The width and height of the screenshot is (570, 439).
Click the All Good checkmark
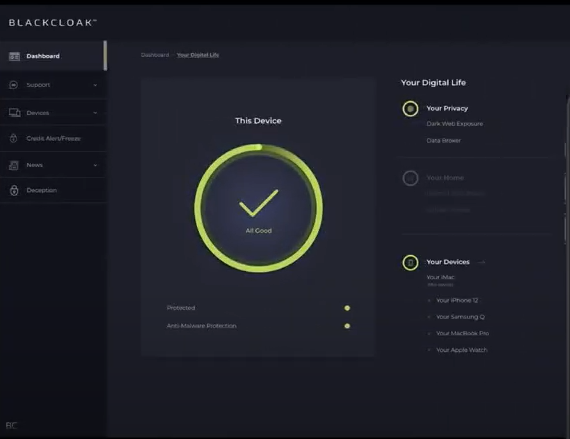258,203
